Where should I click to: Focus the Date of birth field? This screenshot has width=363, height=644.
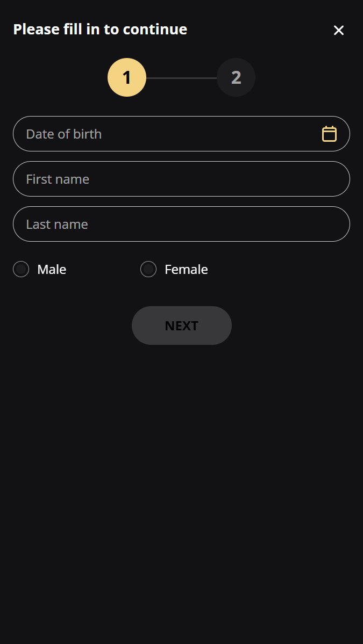[181, 134]
